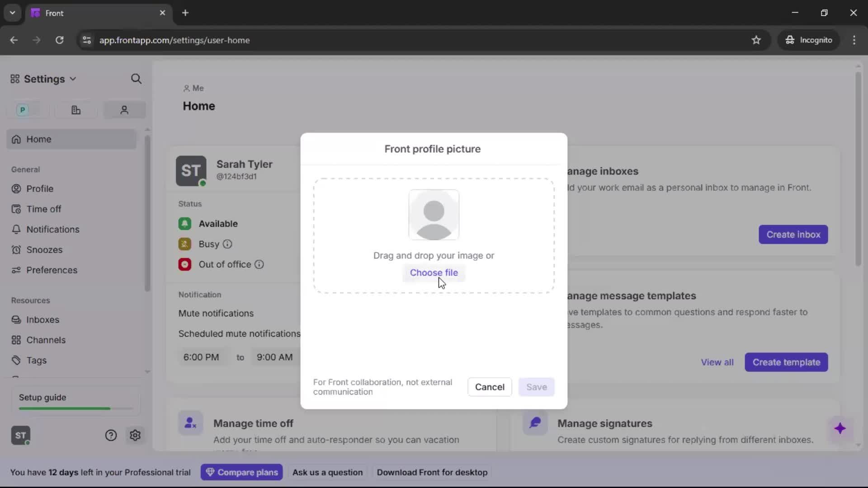Open the 6:00 PM time dropdown
The height and width of the screenshot is (488, 868).
[x=202, y=357]
